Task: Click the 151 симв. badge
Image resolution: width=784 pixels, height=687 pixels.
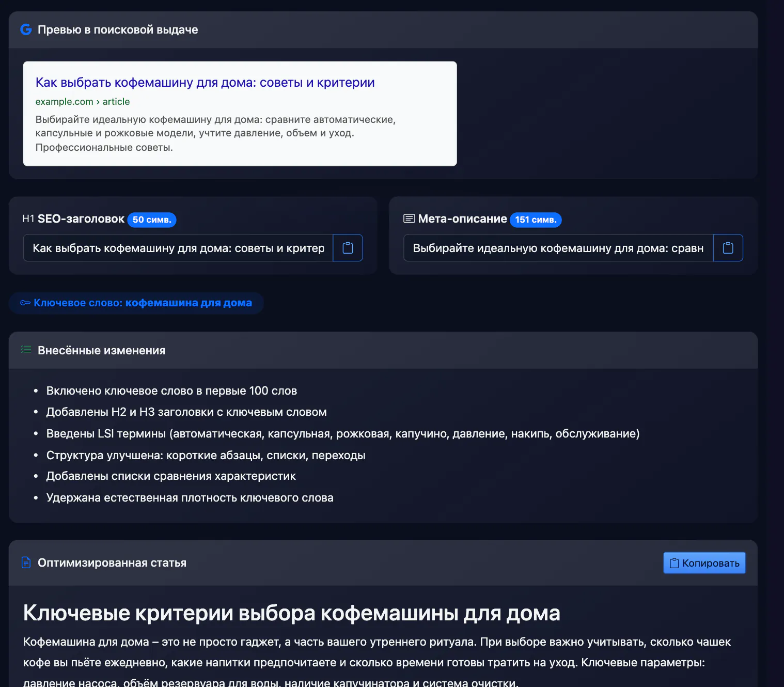Action: click(x=536, y=220)
